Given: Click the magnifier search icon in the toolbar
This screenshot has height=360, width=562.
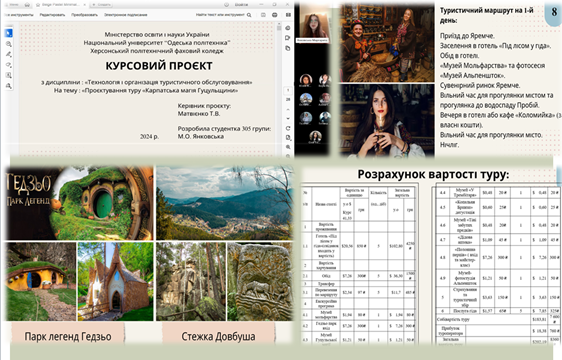Looking at the screenshot, I should coord(249,15).
